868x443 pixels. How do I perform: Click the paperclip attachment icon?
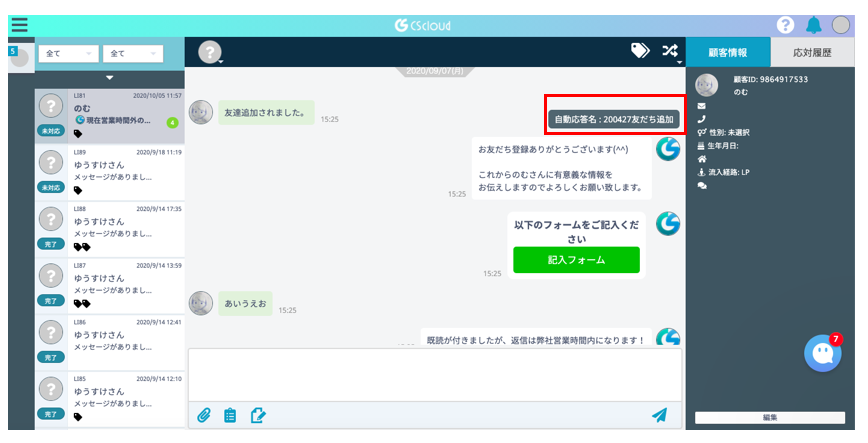point(204,415)
